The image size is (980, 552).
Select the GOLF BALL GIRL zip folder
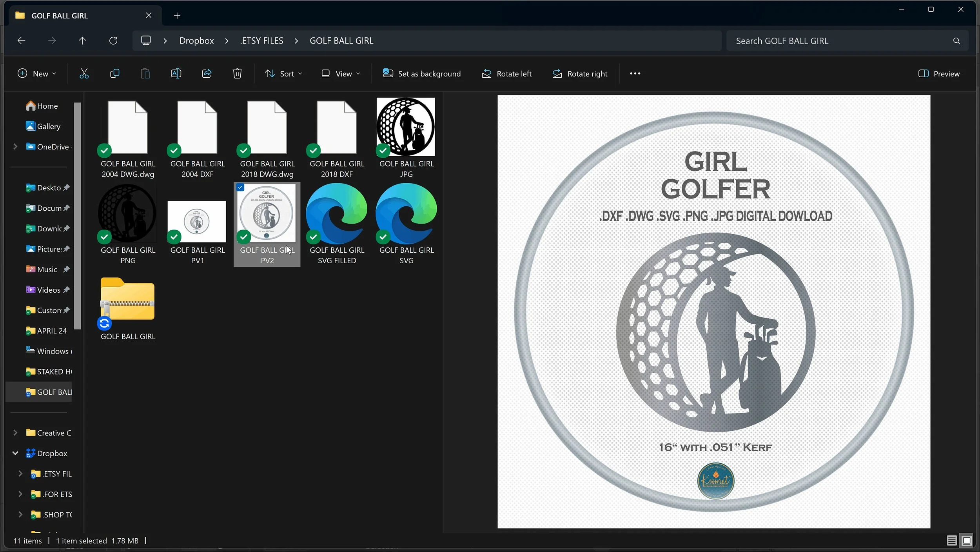point(128,309)
